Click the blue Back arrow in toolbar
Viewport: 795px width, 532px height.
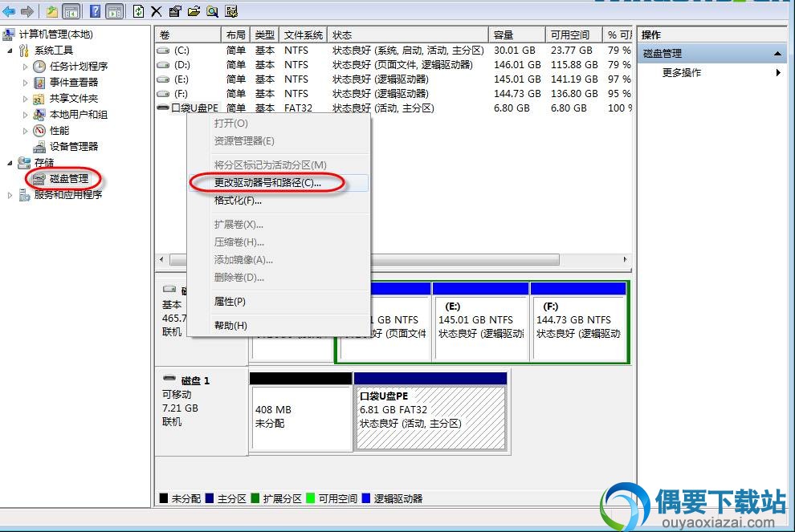tap(9, 11)
